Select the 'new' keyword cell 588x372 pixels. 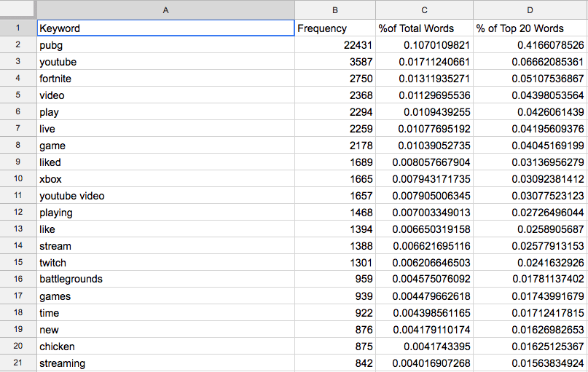(x=165, y=329)
